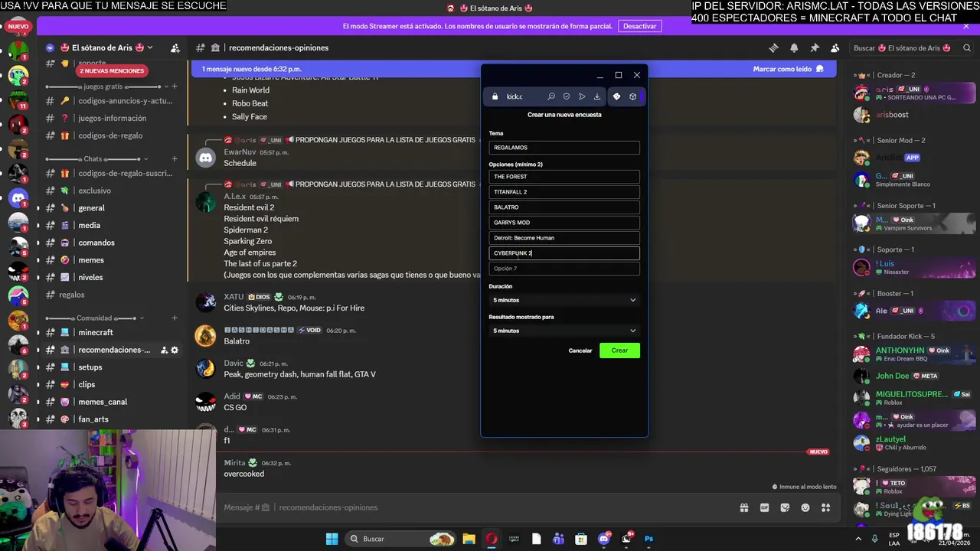
Task: Click invite people icon on recomendaciones channel
Action: [x=164, y=350]
